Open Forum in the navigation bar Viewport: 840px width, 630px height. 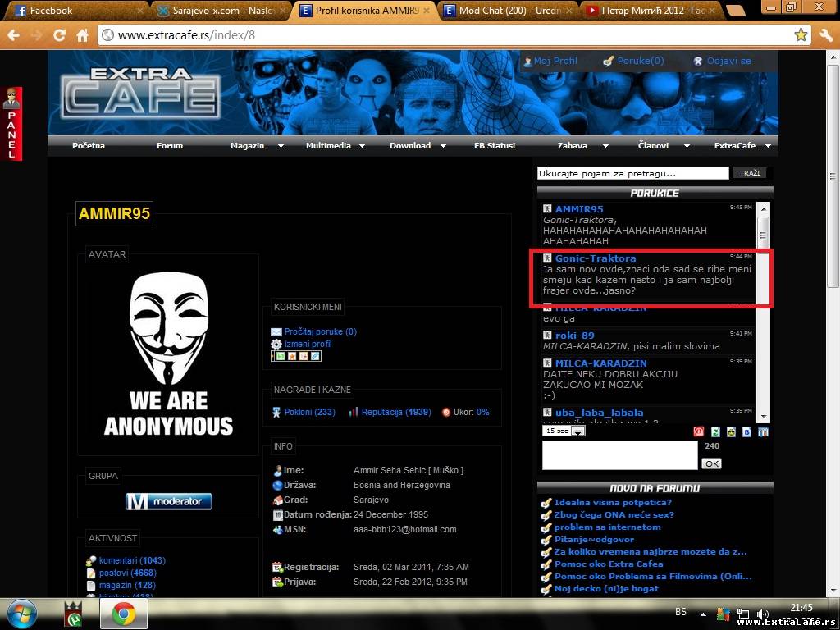[170, 146]
